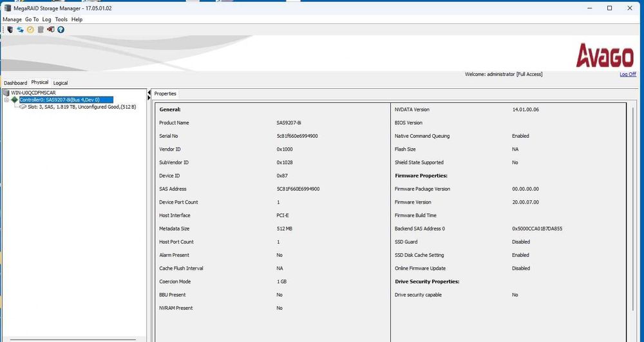Select the Physical tab

click(40, 82)
